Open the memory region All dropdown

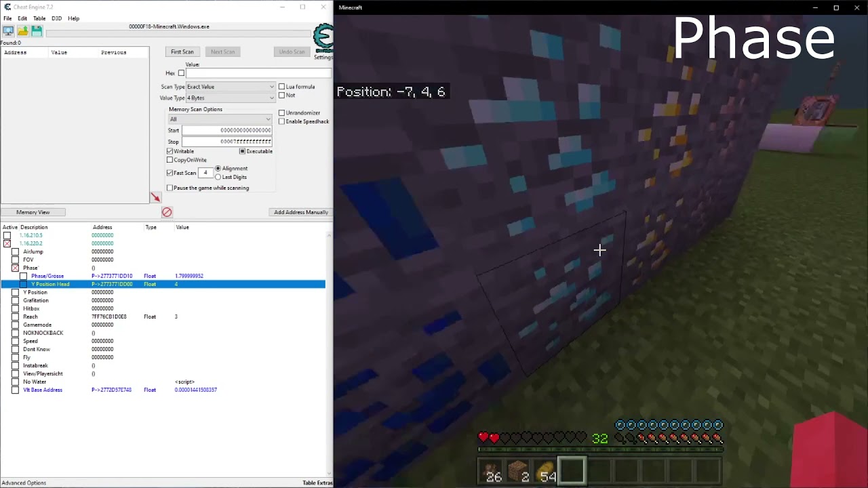tap(220, 119)
